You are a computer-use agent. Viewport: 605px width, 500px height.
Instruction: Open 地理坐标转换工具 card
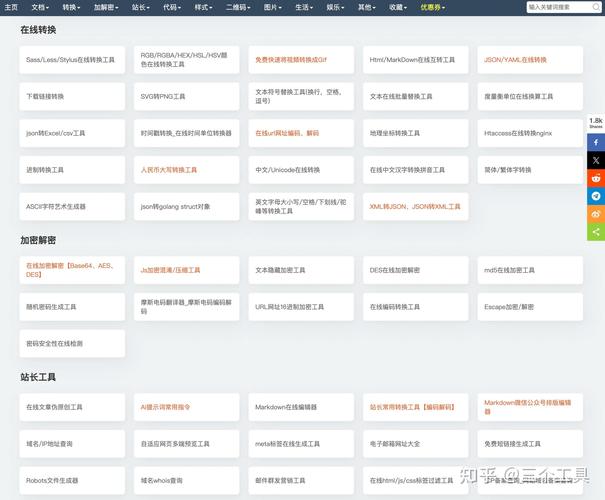click(x=416, y=133)
